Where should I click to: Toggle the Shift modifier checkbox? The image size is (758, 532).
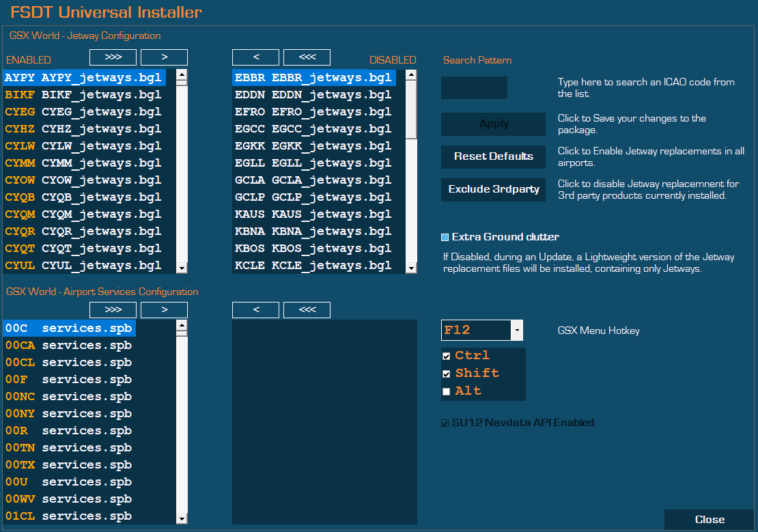446,374
